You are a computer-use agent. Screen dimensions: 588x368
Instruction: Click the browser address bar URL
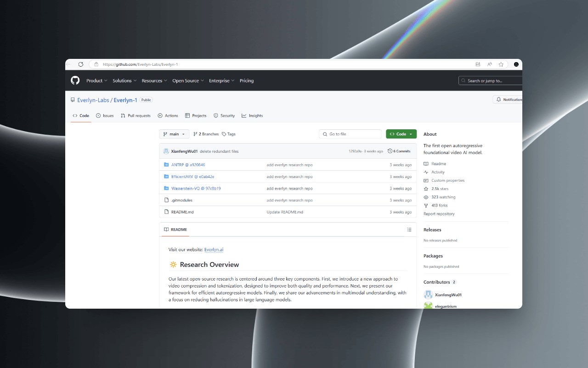click(140, 64)
